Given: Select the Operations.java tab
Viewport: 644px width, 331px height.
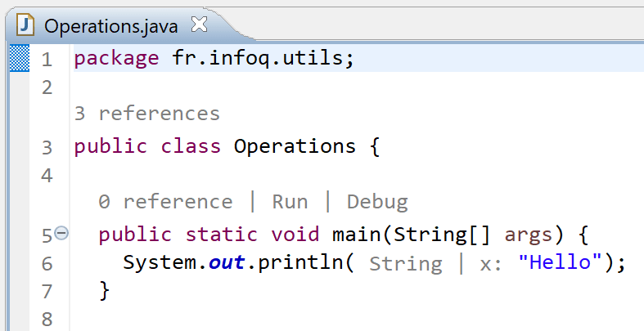Looking at the screenshot, I should tap(111, 26).
